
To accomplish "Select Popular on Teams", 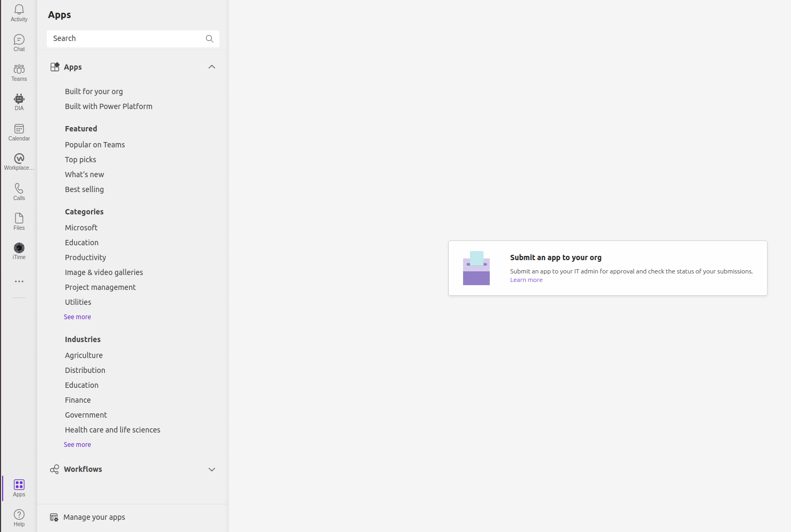I will (95, 145).
